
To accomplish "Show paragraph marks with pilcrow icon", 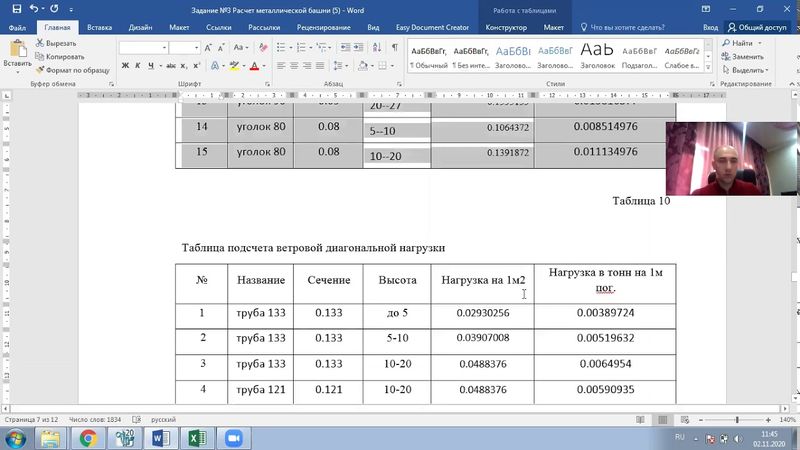I will (x=395, y=47).
